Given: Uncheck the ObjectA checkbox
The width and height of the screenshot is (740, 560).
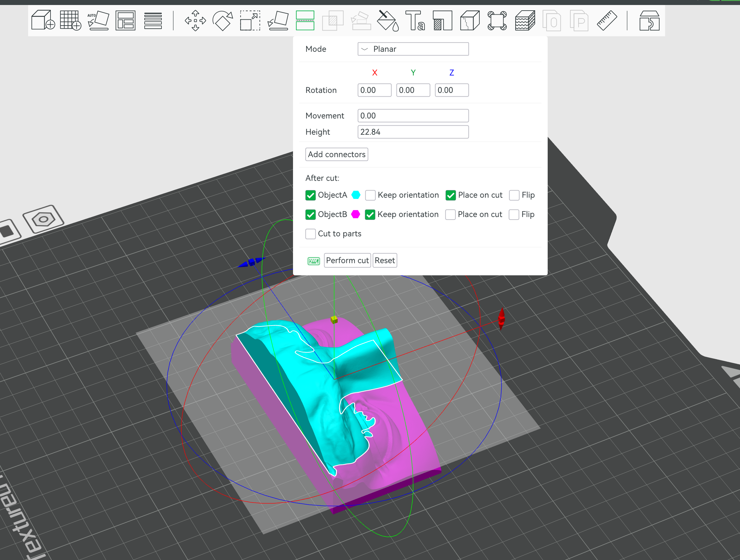Looking at the screenshot, I should click(x=310, y=195).
